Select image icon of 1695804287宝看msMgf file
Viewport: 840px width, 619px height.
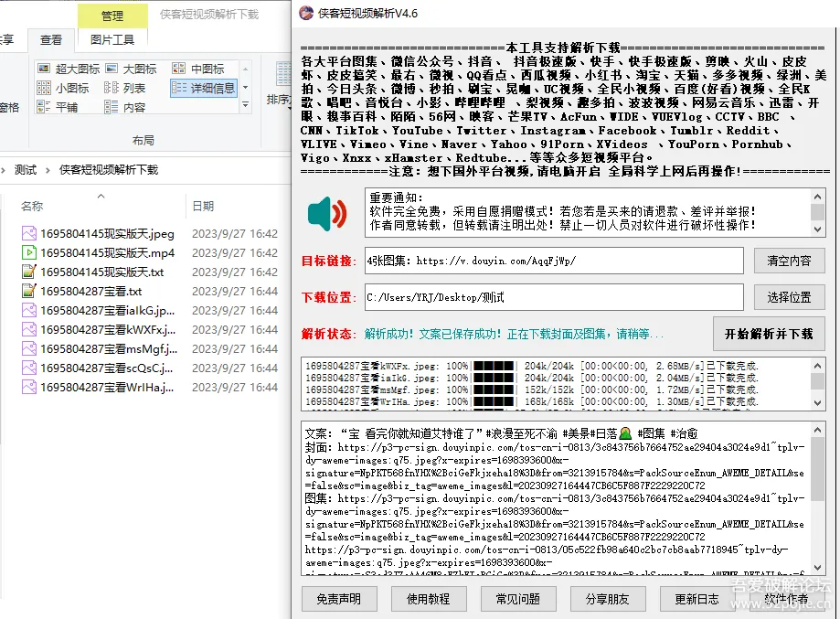click(29, 349)
